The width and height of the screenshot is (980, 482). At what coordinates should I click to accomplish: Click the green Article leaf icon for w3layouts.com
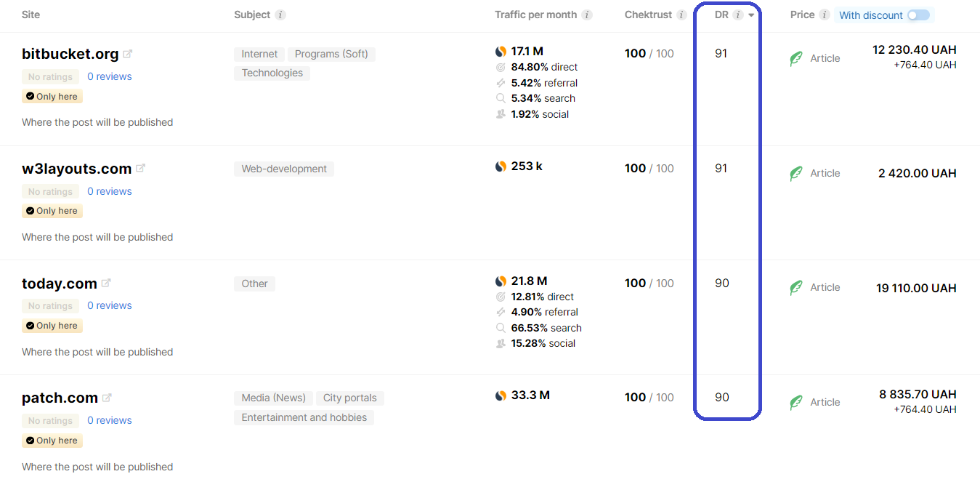796,172
